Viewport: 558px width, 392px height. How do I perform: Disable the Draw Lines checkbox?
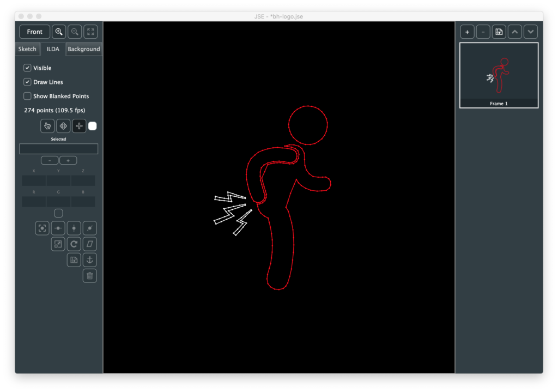point(27,82)
